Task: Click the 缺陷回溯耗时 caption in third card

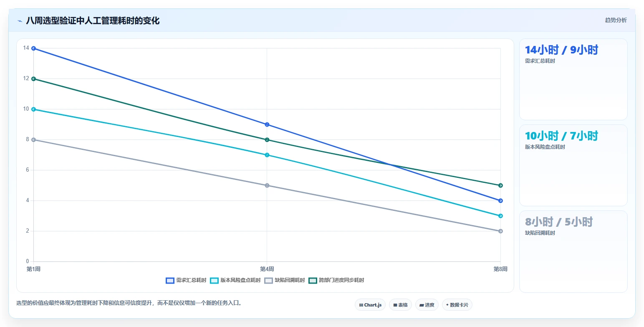Action: [540, 233]
